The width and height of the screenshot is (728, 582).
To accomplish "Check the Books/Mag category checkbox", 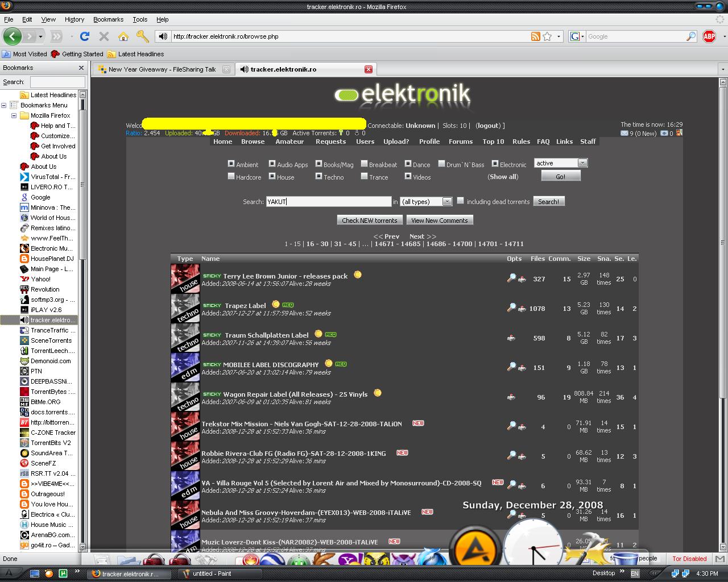I will pos(318,164).
